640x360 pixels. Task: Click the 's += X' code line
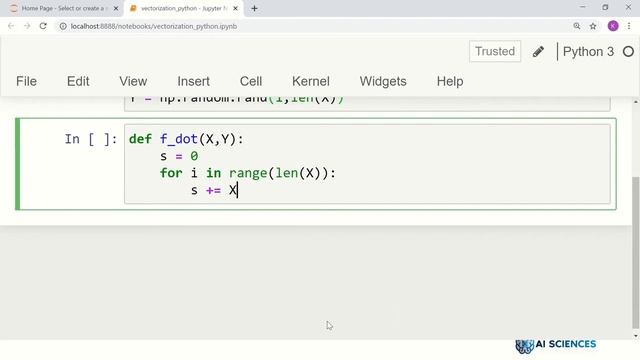click(214, 191)
